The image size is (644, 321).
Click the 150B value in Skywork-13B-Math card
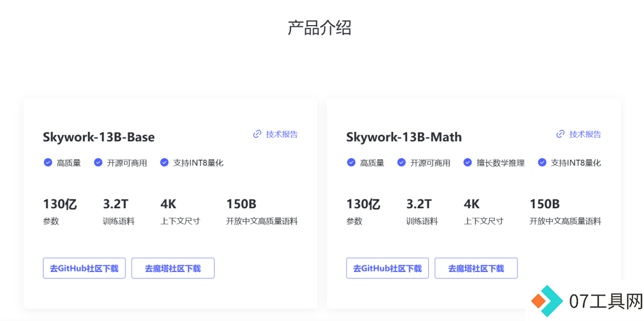544,204
